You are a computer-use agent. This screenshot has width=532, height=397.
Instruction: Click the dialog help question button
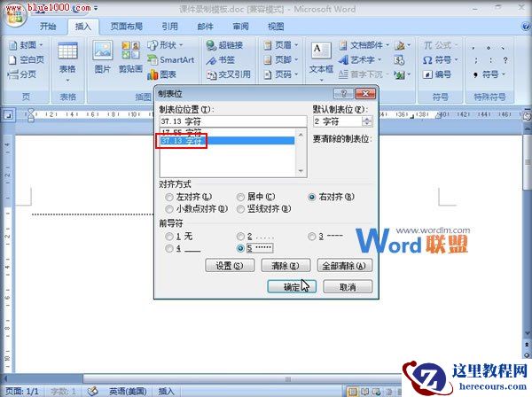point(343,93)
